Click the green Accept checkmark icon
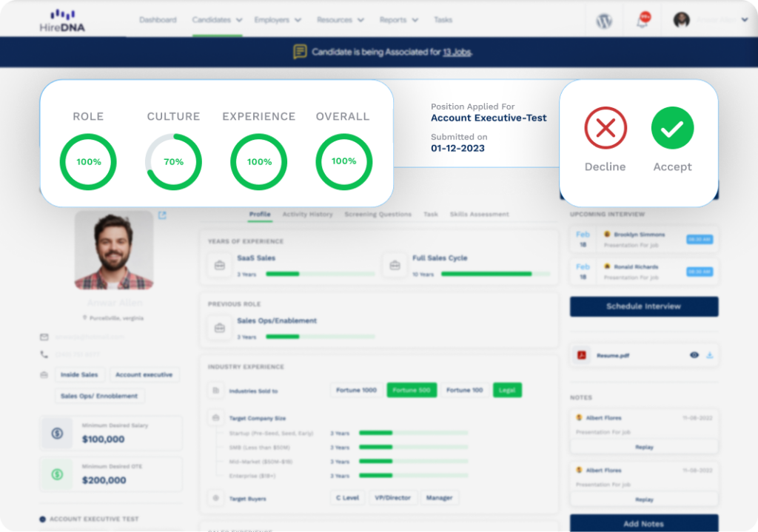 coord(672,127)
